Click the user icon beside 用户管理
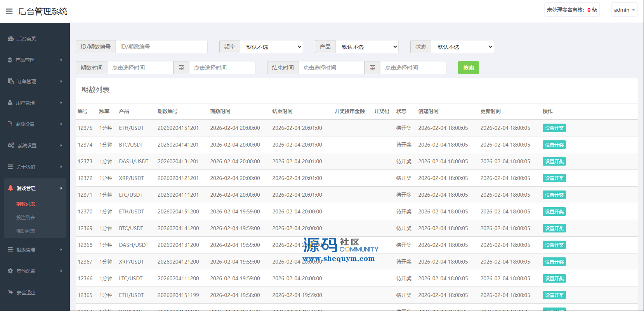 click(x=10, y=103)
